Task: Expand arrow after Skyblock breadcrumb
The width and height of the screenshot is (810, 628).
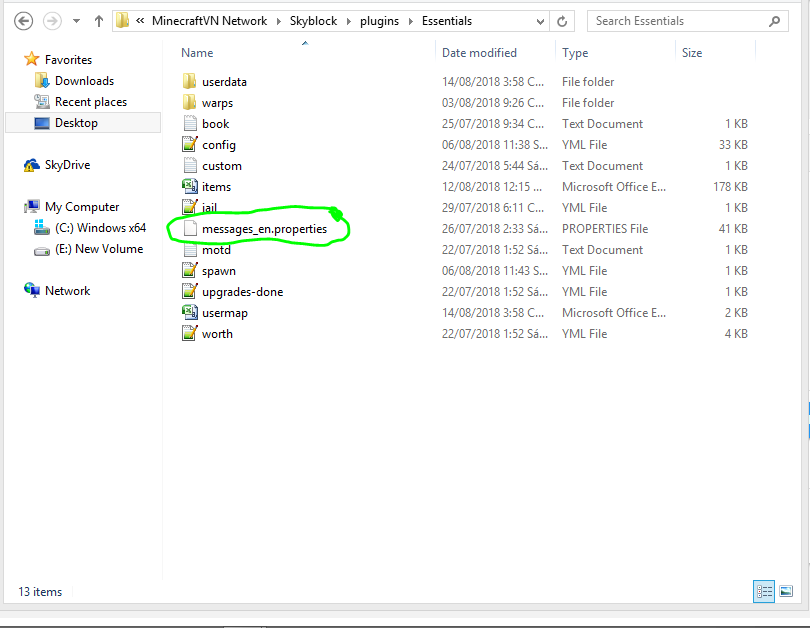Action: (349, 21)
